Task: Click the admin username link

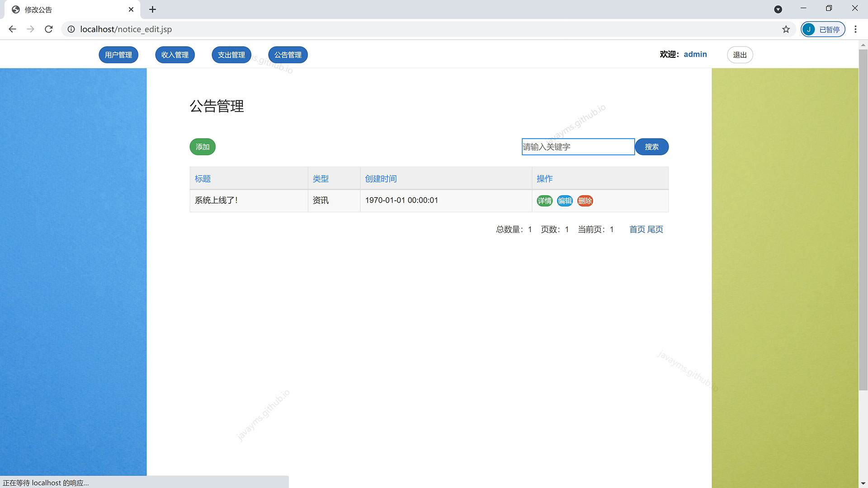Action: (x=695, y=54)
